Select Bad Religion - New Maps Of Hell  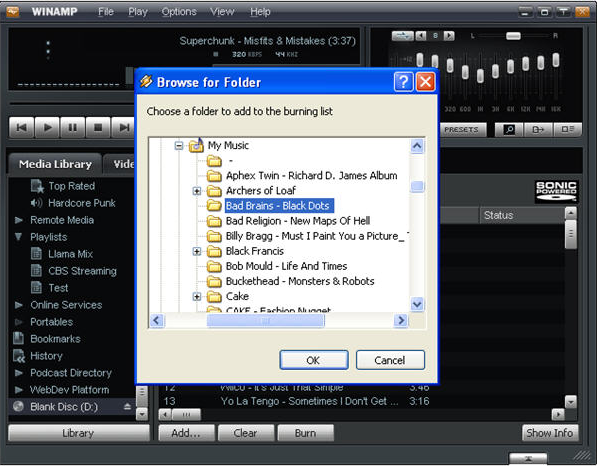298,221
